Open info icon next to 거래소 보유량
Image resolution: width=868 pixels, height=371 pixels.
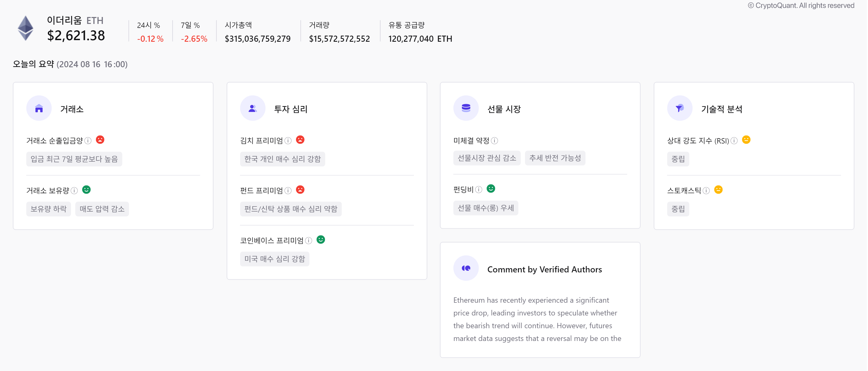pyautogui.click(x=74, y=191)
